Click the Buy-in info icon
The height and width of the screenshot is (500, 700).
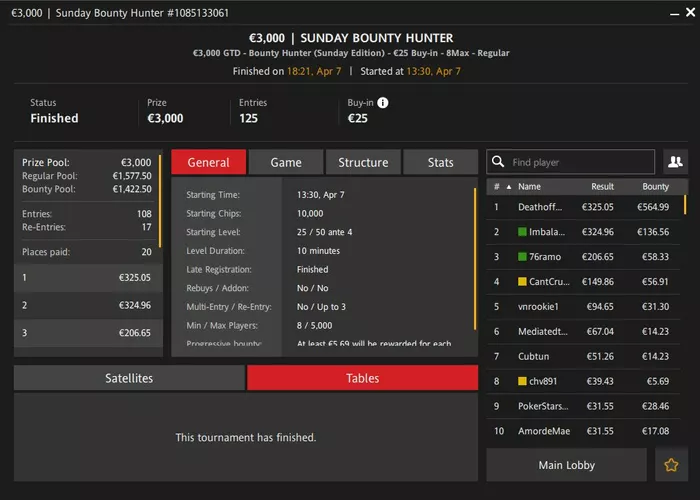pyautogui.click(x=383, y=103)
